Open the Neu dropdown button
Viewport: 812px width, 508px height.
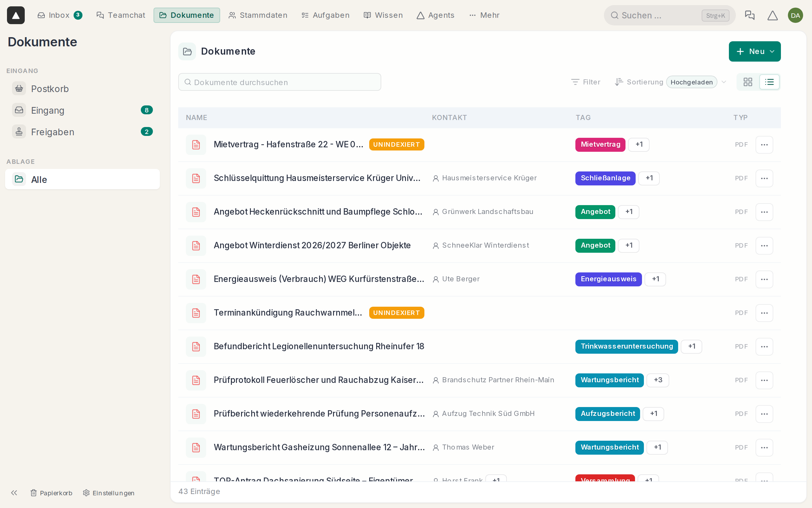click(x=755, y=51)
